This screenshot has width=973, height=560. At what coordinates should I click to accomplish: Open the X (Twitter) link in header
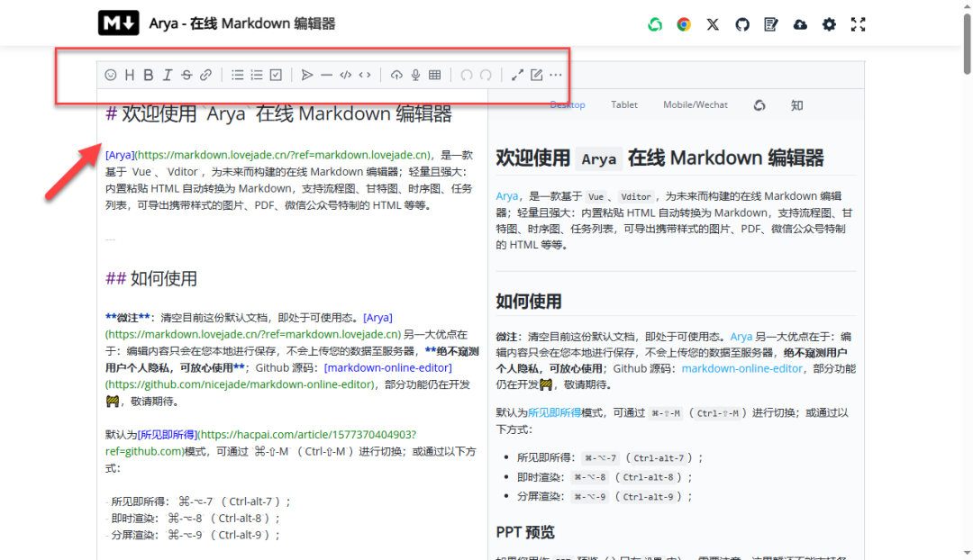713,24
